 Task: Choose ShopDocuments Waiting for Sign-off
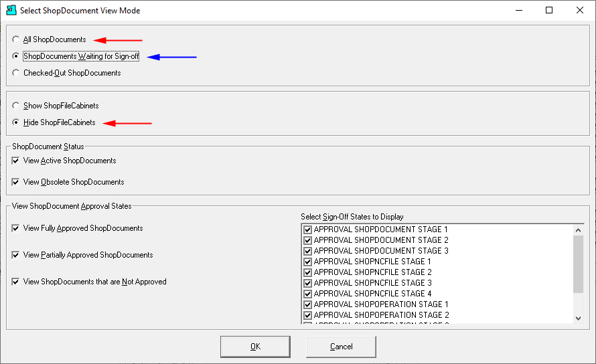(x=15, y=56)
